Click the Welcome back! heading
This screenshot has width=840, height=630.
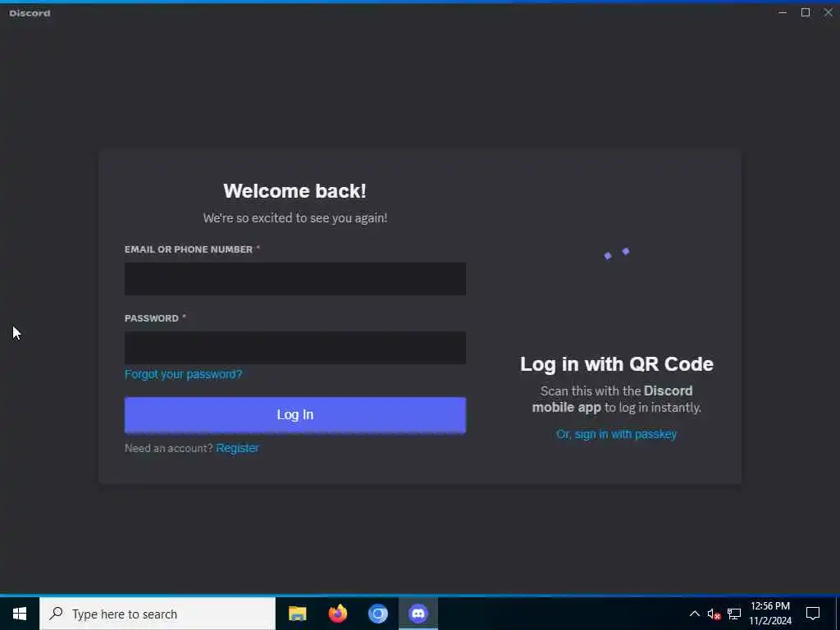(294, 191)
